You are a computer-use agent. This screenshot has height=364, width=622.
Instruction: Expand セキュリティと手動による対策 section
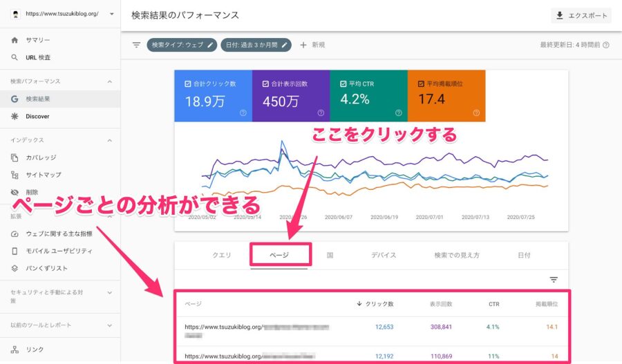pyautogui.click(x=109, y=293)
